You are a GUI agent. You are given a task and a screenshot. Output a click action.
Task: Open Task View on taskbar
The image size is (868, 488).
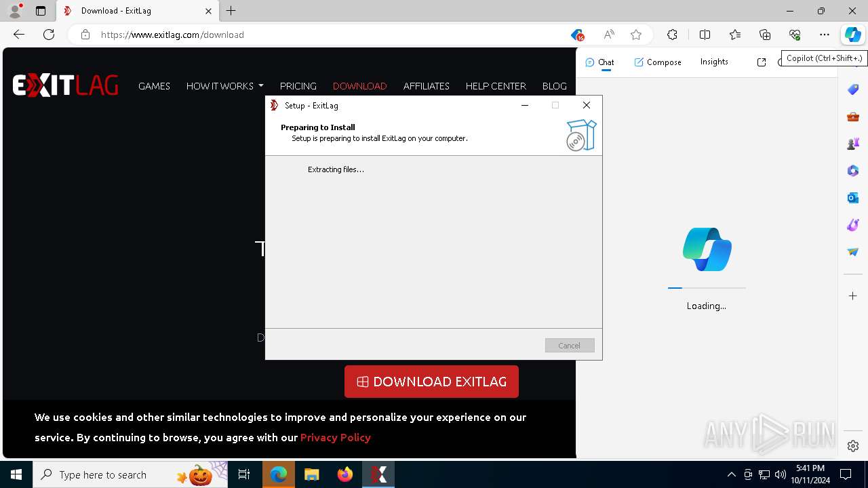tap(244, 474)
